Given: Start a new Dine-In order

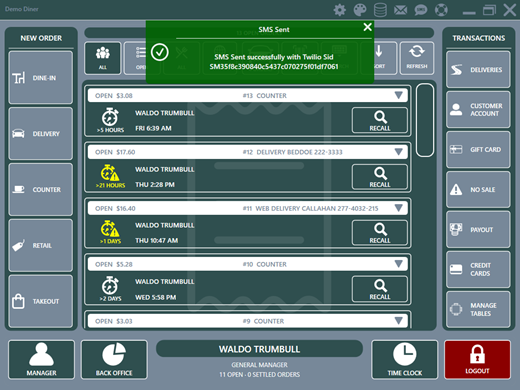Looking at the screenshot, I should coord(41,78).
